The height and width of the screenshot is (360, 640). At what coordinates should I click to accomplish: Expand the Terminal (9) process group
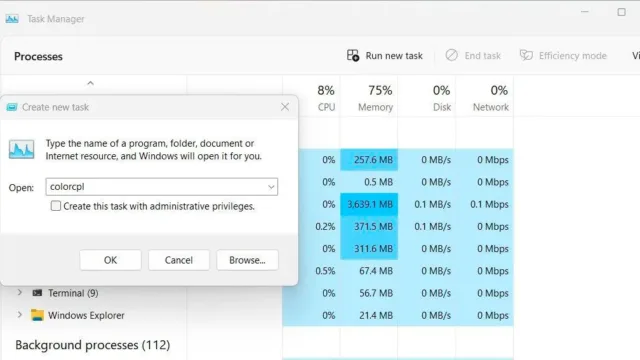tap(20, 293)
